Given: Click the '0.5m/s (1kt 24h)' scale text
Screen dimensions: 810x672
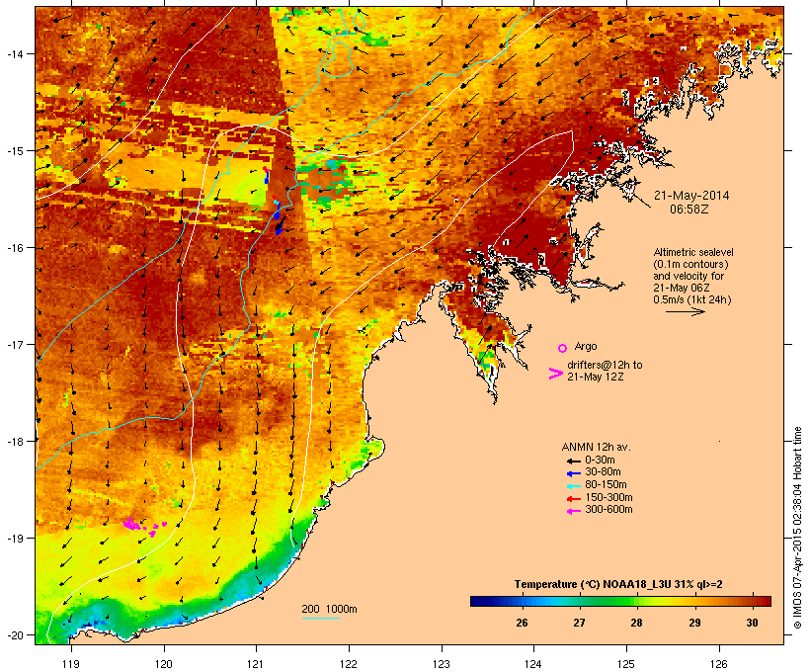Looking at the screenshot, I should point(692,299).
